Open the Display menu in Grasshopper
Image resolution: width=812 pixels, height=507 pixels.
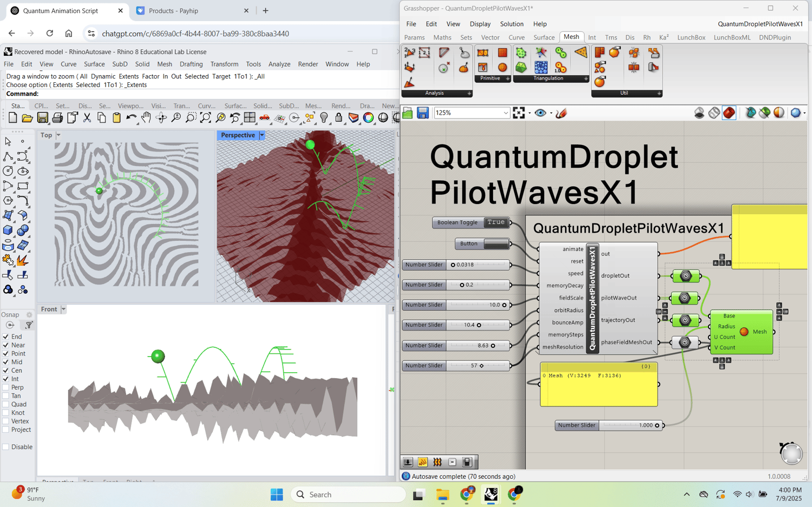point(480,24)
